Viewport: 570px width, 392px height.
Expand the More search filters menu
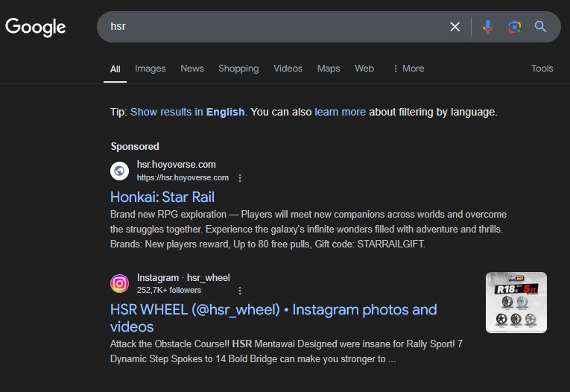pyautogui.click(x=408, y=69)
